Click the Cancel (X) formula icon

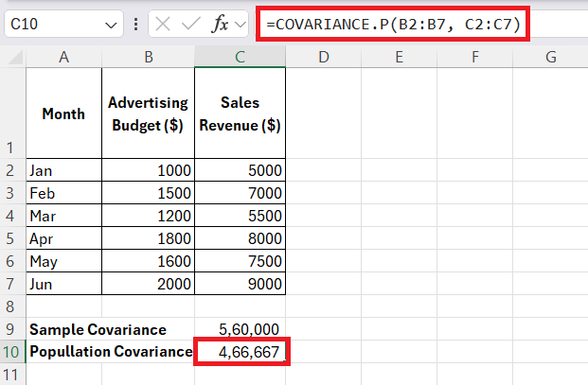pos(162,25)
